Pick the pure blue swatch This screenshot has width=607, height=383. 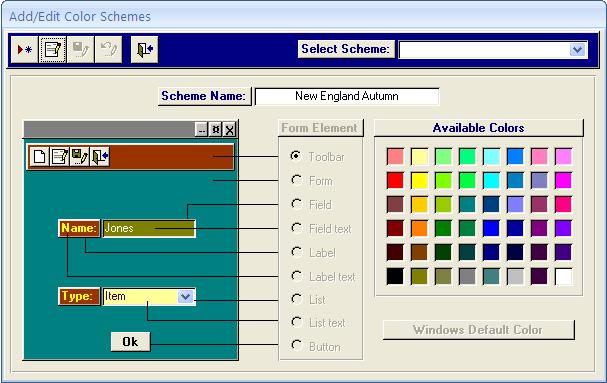(491, 228)
